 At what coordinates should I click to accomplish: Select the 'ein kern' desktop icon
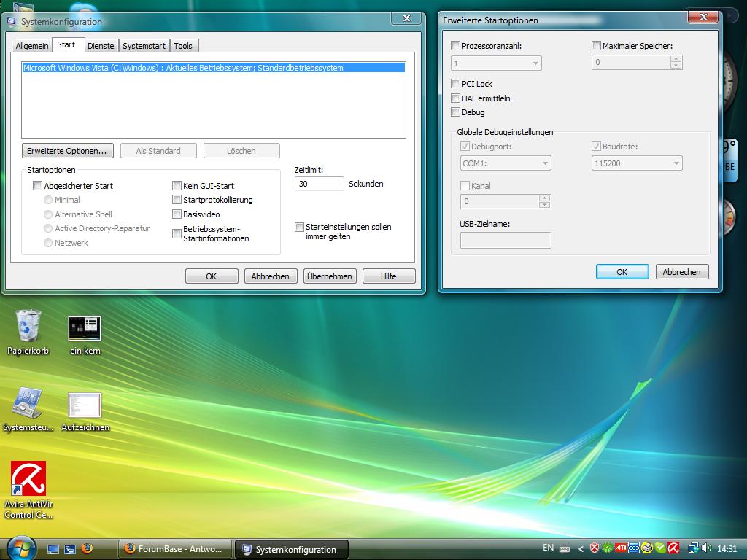(85, 335)
